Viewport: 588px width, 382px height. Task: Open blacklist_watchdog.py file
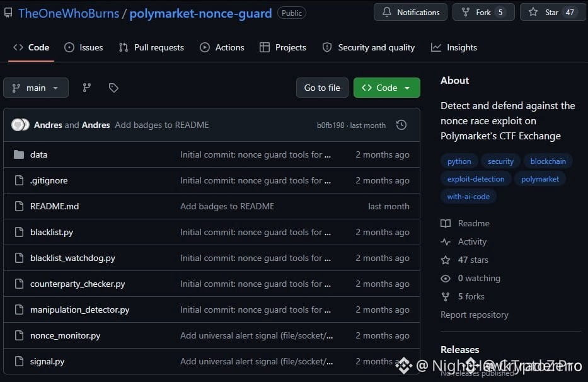(72, 258)
